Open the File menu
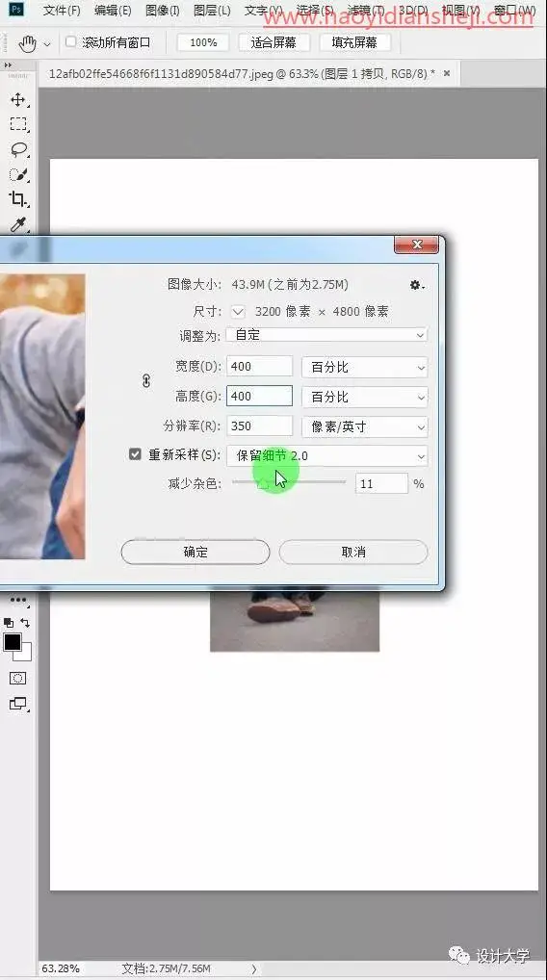This screenshot has width=547, height=980. (62, 11)
